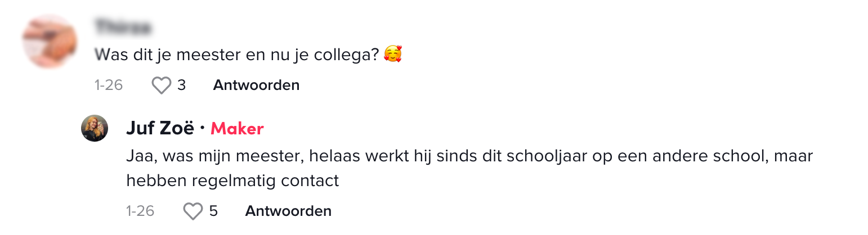This screenshot has height=235, width=868.
Task: Click the like count 5
Action: coord(213,211)
